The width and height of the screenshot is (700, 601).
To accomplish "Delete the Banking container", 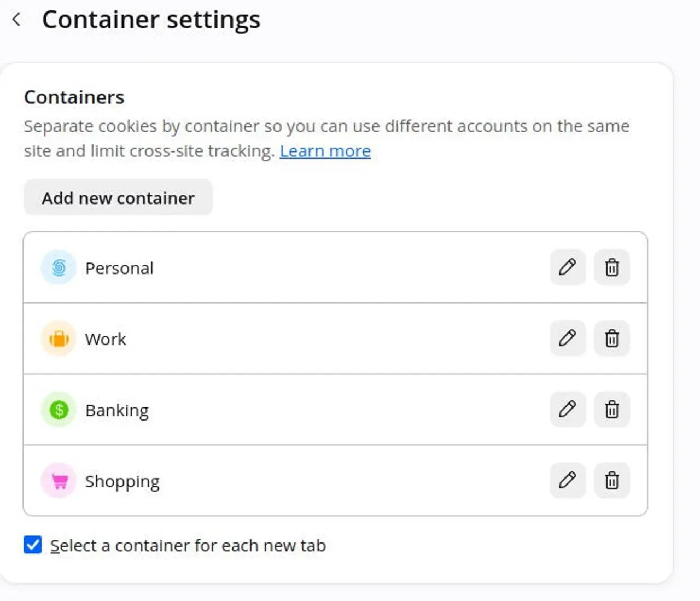I will [x=612, y=410].
